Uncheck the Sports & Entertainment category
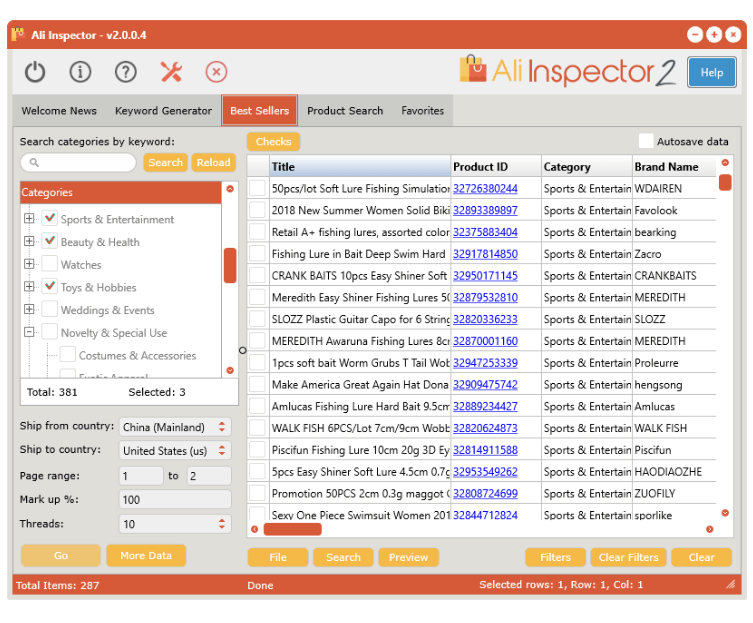Image resolution: width=753 pixels, height=623 pixels. [49, 219]
